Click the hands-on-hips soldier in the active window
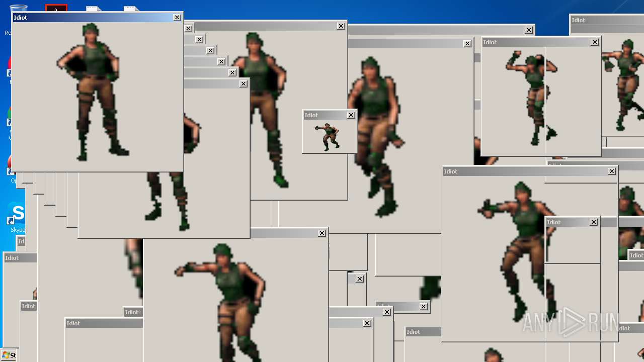644x362 pixels. point(93,92)
